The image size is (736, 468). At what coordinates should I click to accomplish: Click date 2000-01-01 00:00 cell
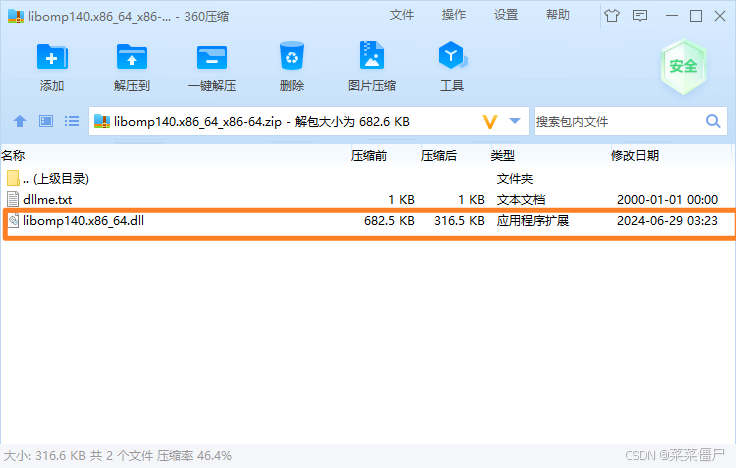coord(667,199)
